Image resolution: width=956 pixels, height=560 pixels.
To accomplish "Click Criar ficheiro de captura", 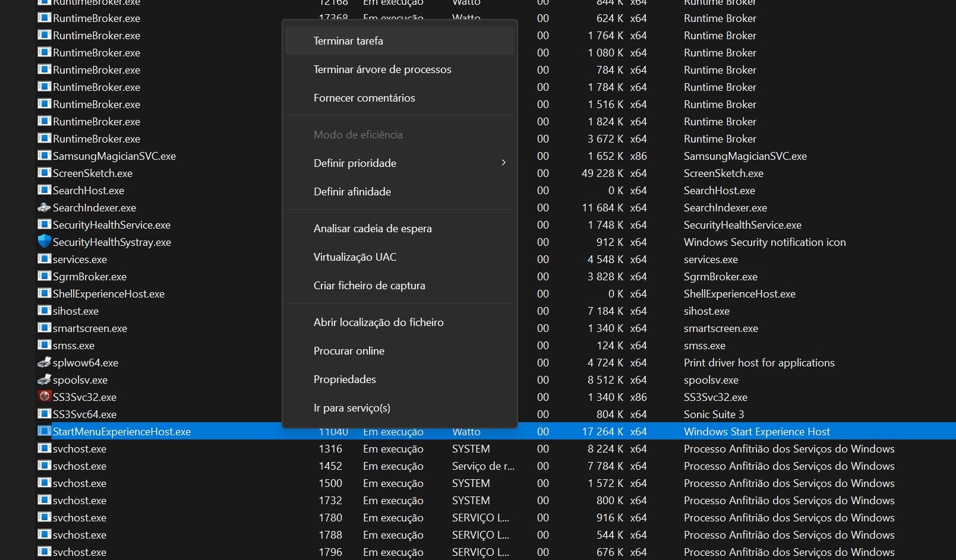I will click(x=369, y=286).
